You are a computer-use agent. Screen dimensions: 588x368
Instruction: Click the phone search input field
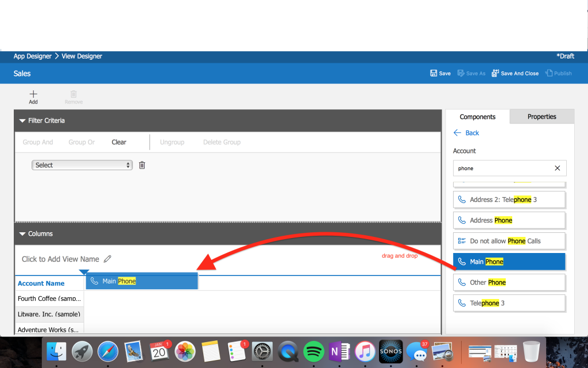tap(502, 168)
